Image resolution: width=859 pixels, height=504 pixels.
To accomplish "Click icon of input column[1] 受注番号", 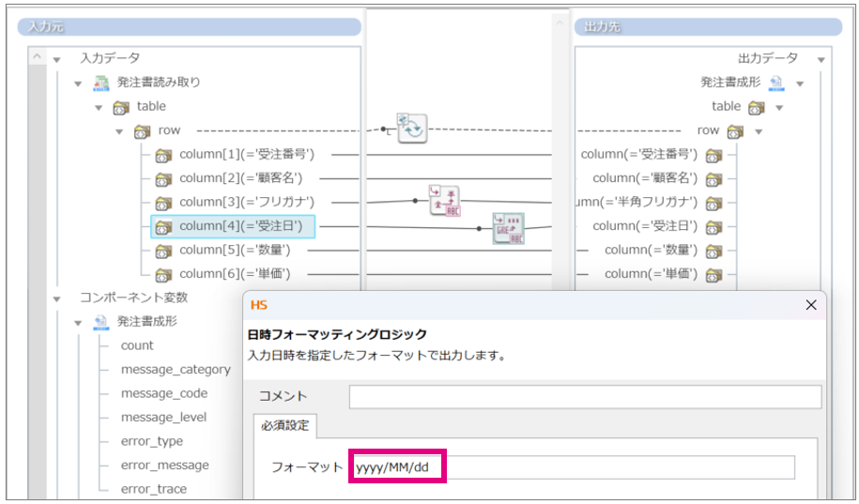I will coord(163,155).
